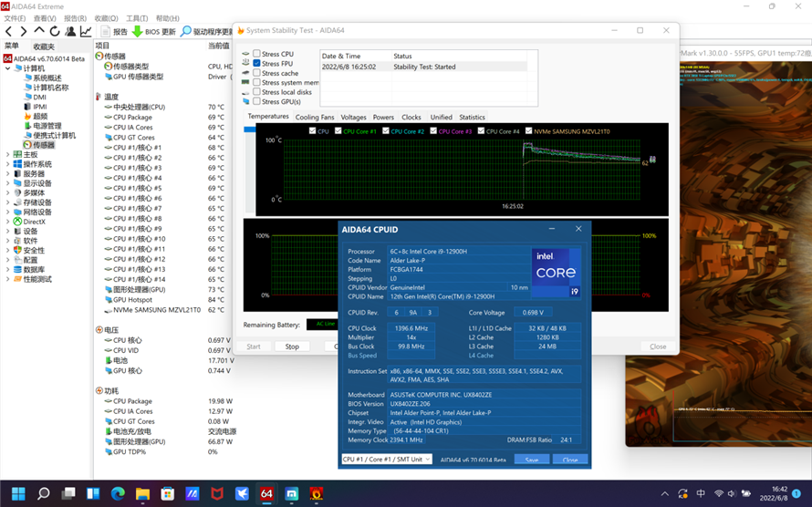812x507 pixels.
Task: Enable the Stress CPU checkbox
Action: [x=256, y=55]
